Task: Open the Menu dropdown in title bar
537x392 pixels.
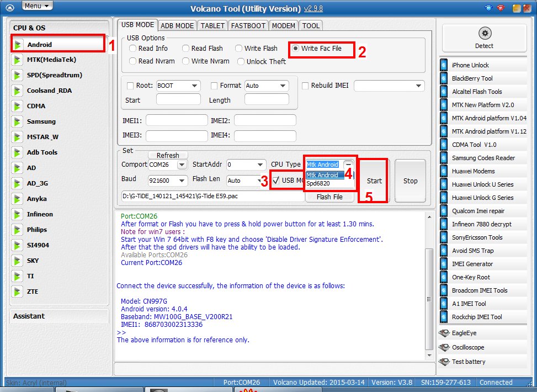Action: pyautogui.click(x=38, y=6)
